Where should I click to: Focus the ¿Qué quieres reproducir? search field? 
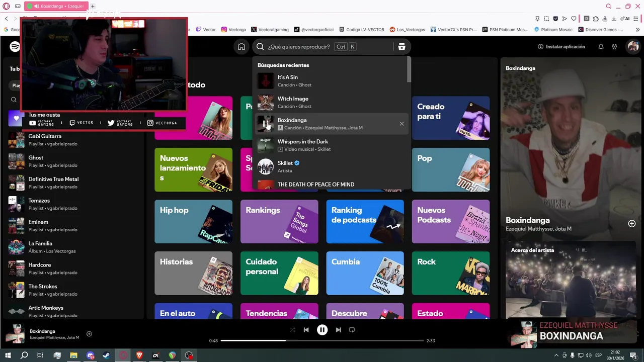331,47
